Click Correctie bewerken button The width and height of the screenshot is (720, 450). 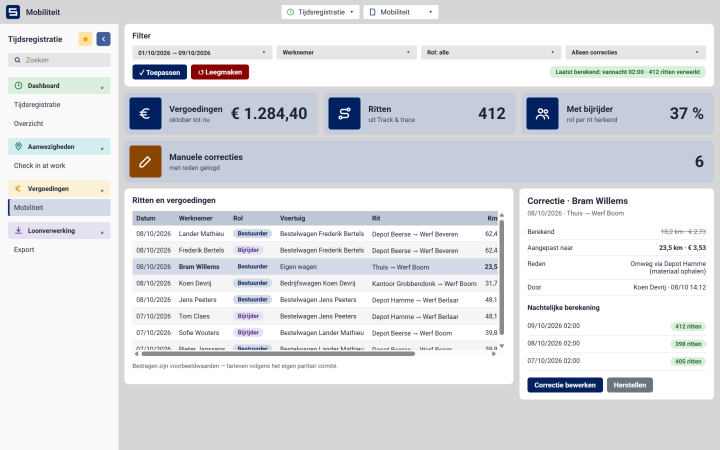[565, 385]
